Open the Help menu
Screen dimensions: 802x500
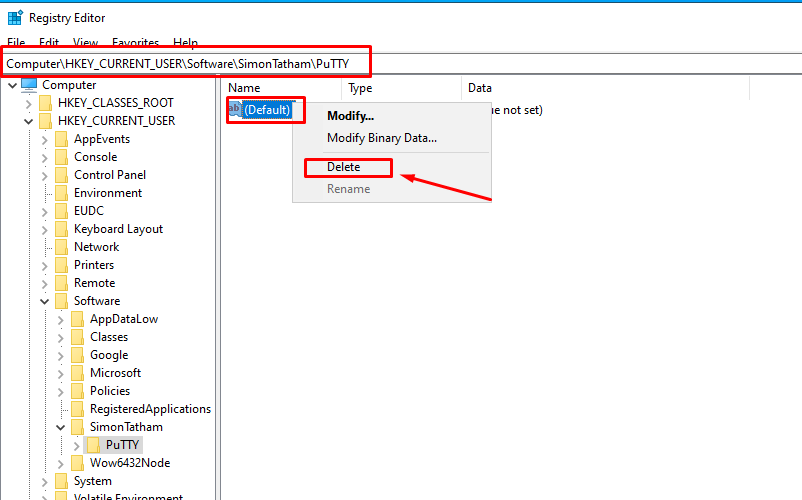pyautogui.click(x=186, y=42)
